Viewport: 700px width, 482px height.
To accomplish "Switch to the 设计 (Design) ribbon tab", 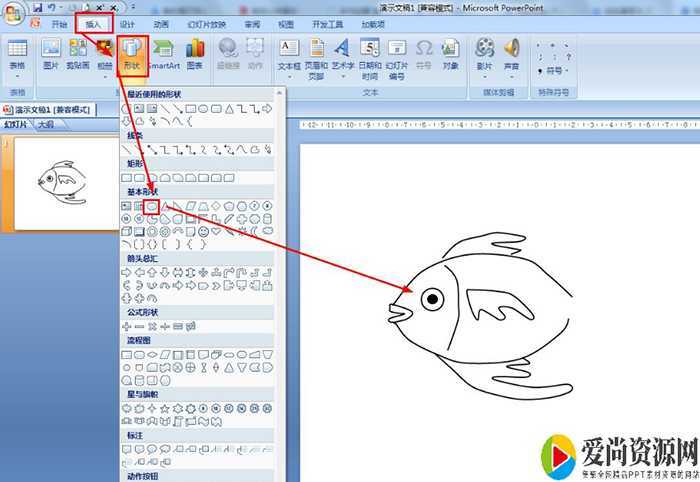I will coord(127,23).
